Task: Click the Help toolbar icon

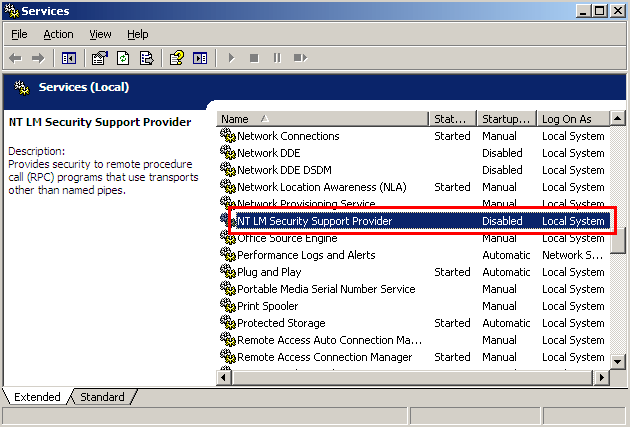Action: 177,58
